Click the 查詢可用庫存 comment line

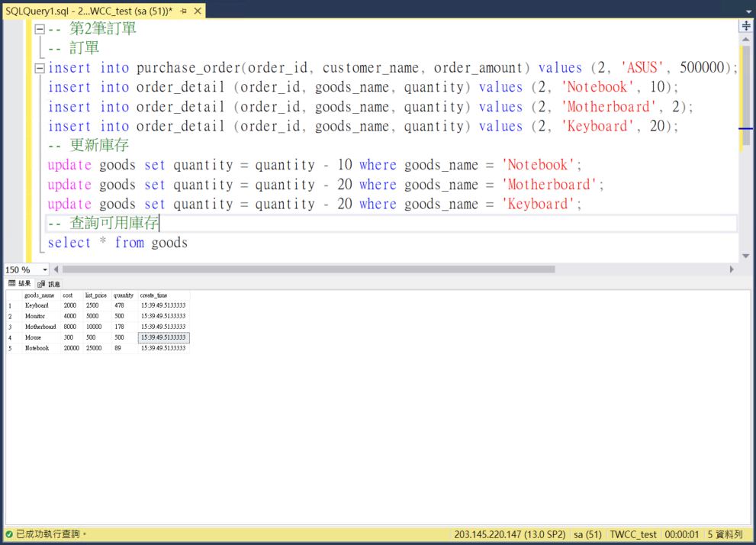[x=103, y=223]
